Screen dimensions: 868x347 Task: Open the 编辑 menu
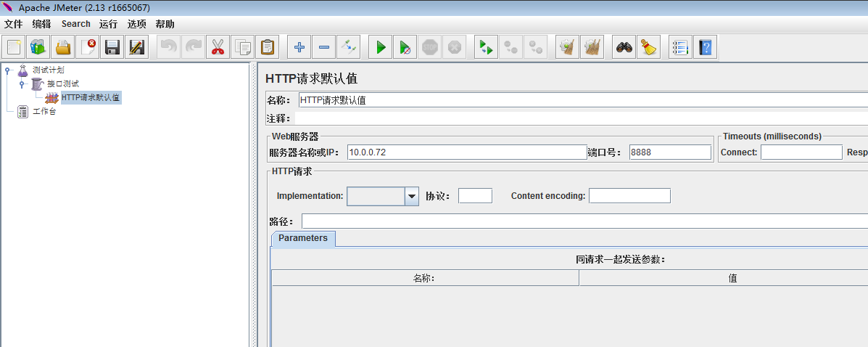41,24
